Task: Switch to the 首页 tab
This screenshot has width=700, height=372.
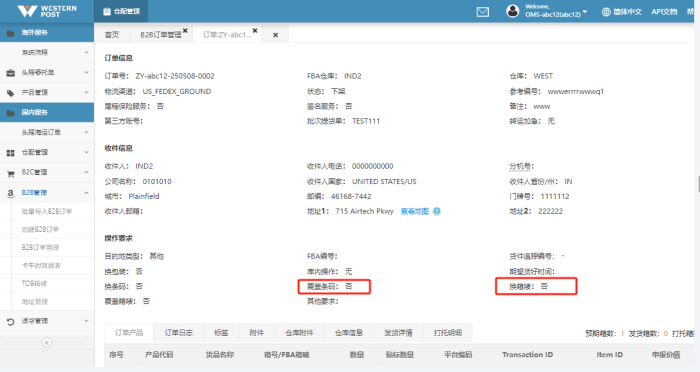Action: 112,35
